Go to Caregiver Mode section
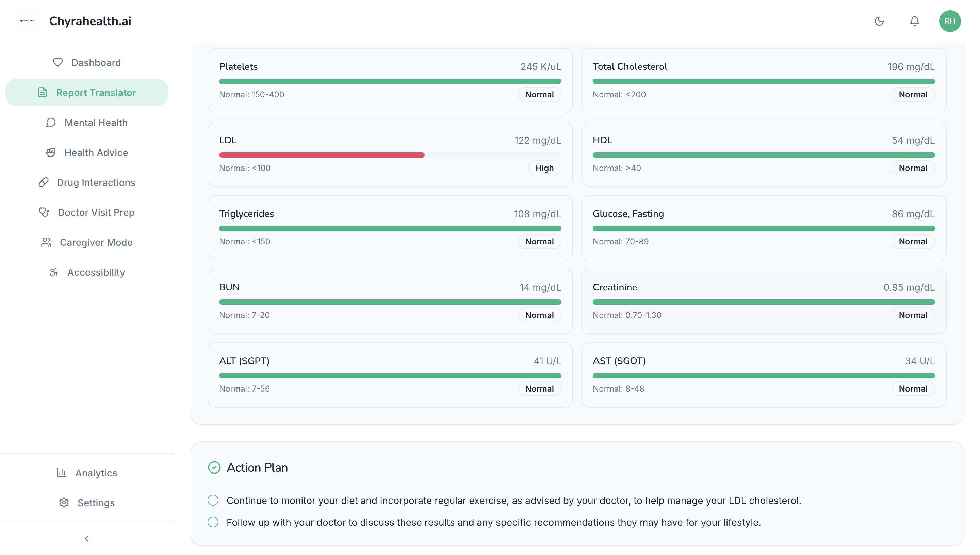Image resolution: width=980 pixels, height=555 pixels. [x=96, y=242]
